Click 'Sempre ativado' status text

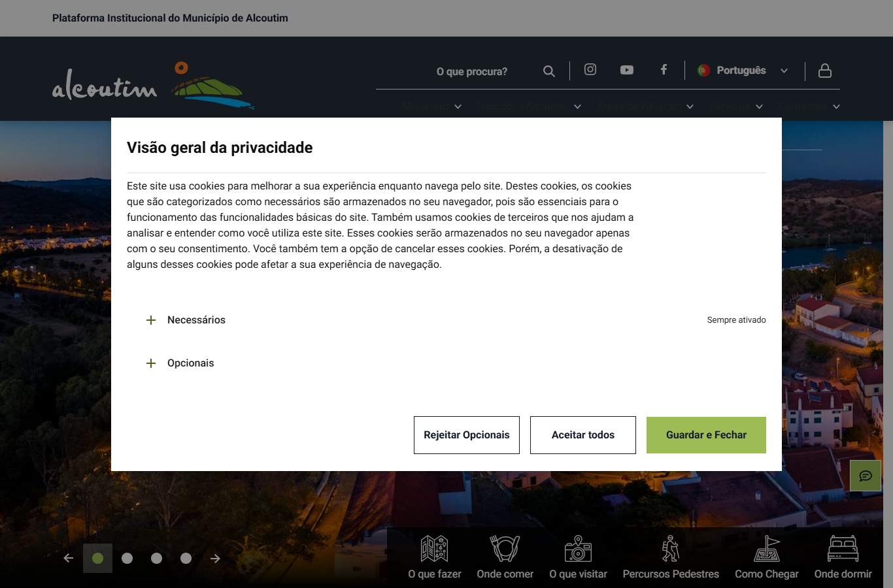coord(736,320)
